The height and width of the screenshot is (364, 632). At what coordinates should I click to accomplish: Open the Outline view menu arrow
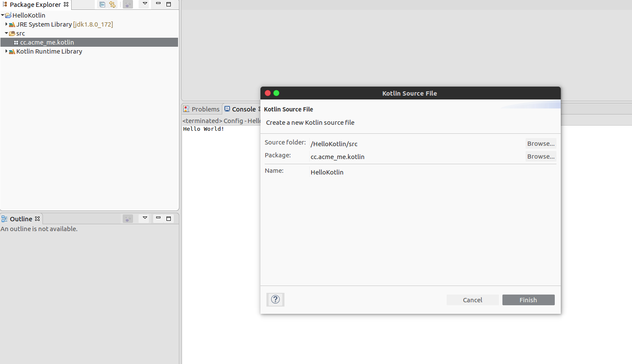click(145, 218)
